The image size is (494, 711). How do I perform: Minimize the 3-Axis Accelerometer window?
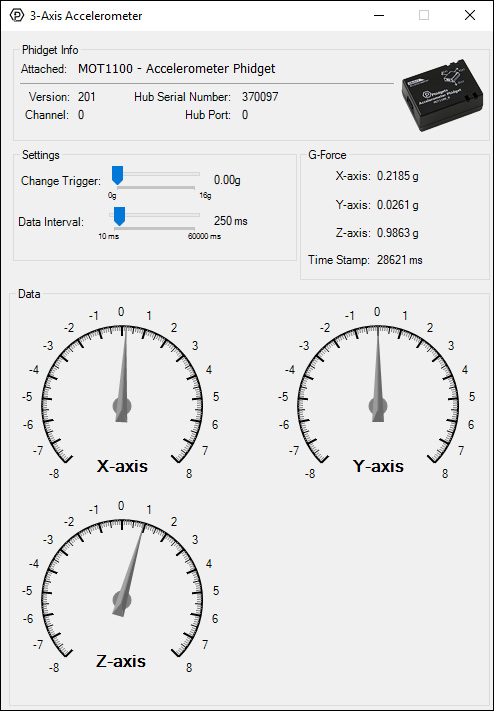tap(378, 15)
